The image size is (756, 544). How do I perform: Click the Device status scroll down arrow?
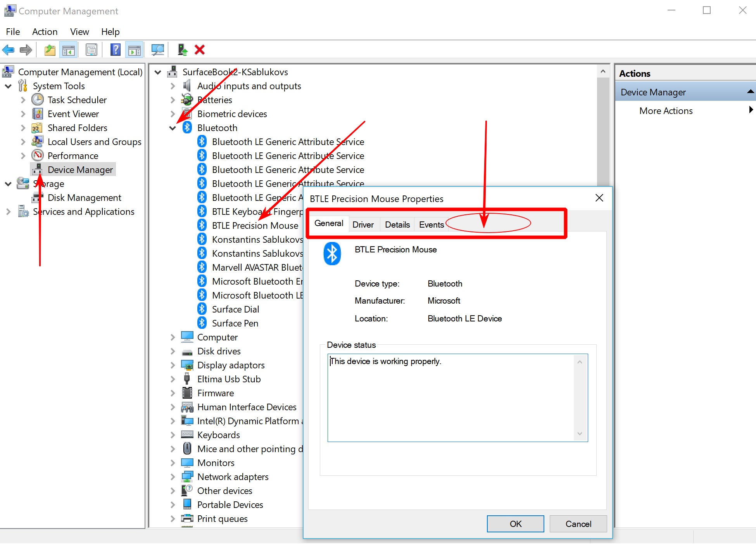[580, 433]
